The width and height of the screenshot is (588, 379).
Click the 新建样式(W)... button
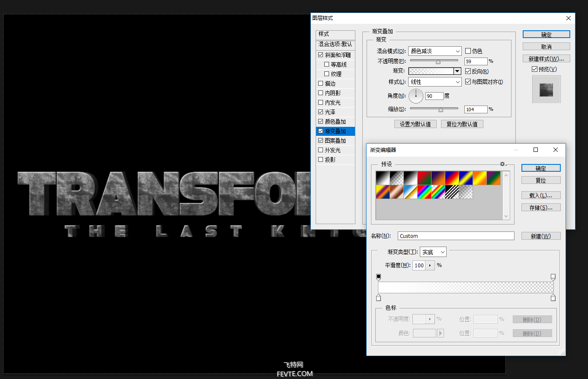[x=546, y=58]
